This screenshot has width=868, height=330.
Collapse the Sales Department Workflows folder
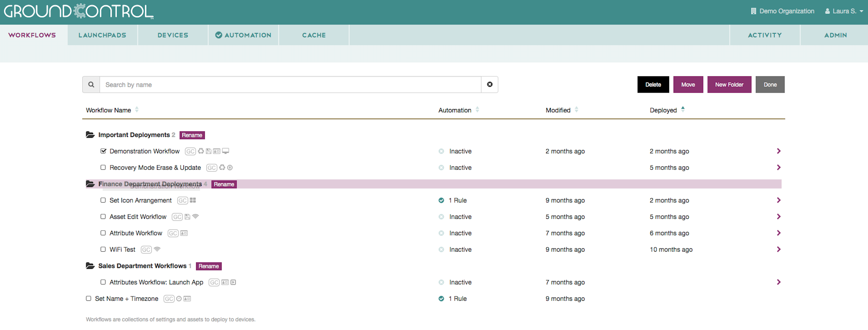pyautogui.click(x=90, y=266)
